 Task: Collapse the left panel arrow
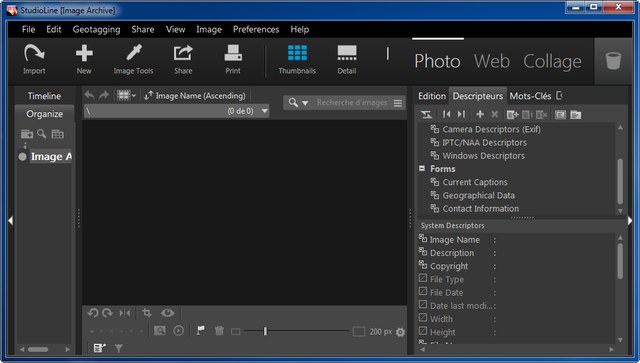(11, 220)
